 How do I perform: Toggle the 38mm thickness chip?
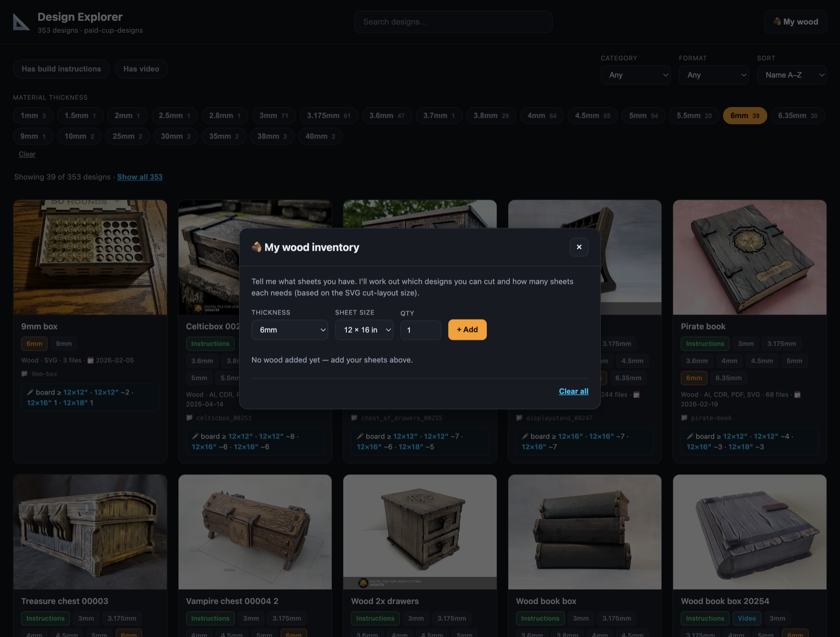pos(272,136)
